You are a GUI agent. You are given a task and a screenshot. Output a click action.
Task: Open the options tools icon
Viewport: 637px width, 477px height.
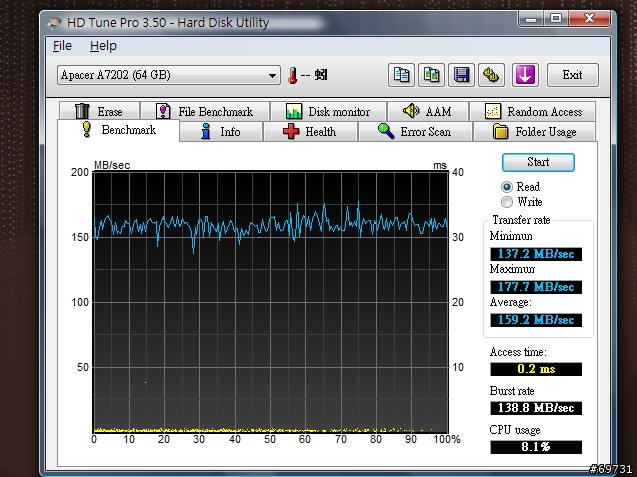point(491,75)
